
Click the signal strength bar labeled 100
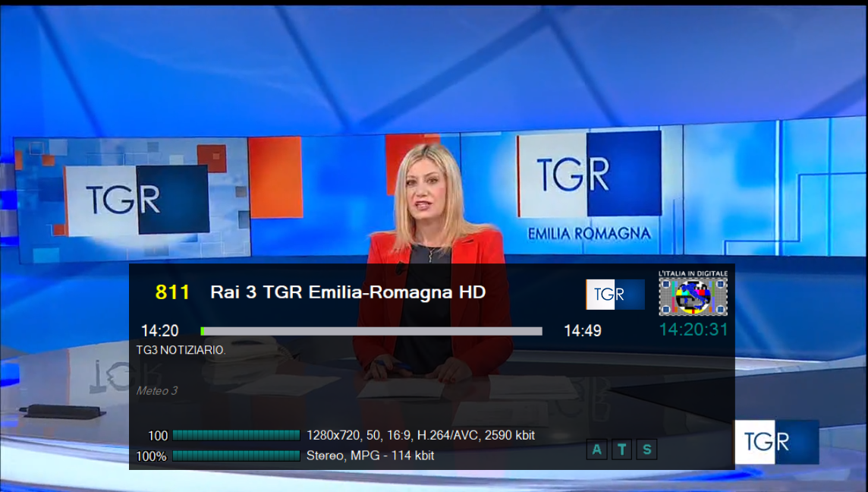click(236, 435)
